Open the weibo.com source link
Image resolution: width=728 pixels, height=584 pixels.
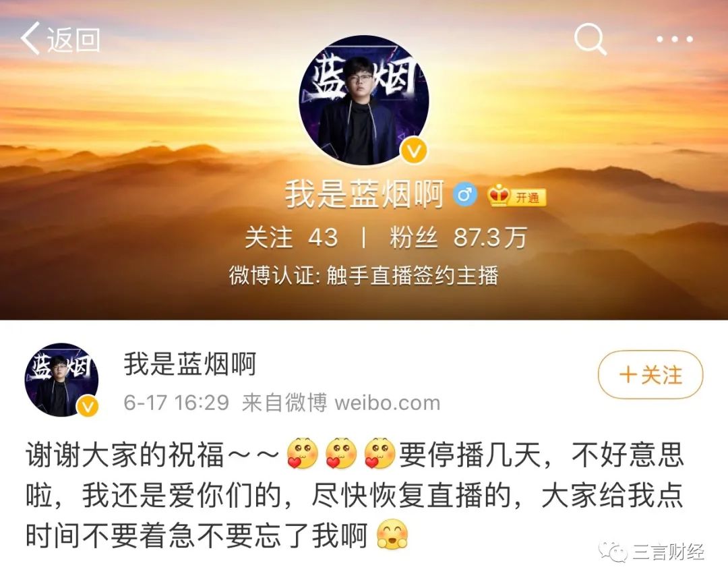[x=387, y=403]
